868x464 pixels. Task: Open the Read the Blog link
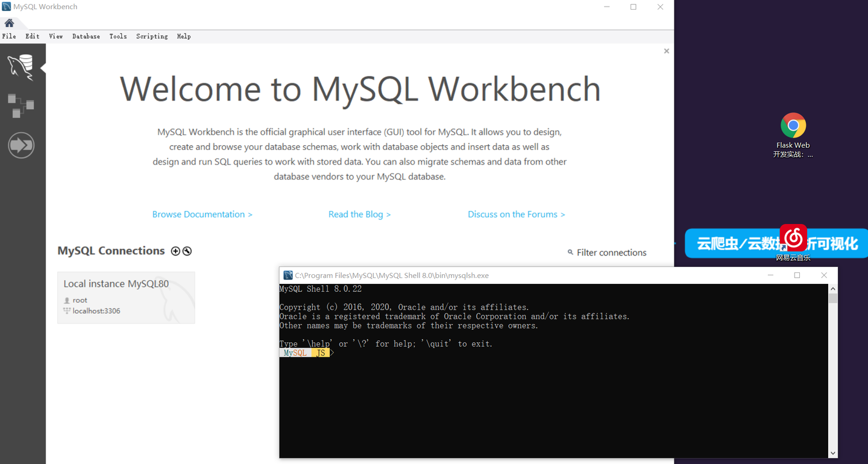359,214
